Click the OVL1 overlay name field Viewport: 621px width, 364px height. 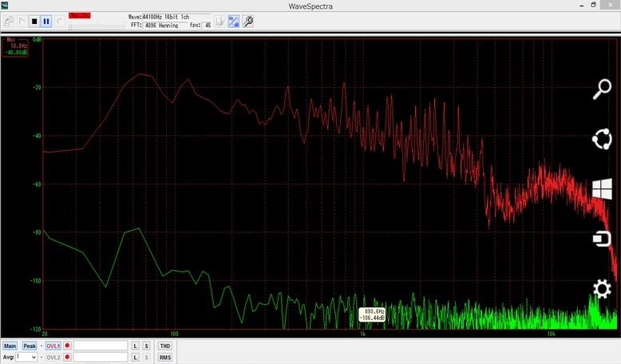pyautogui.click(x=101, y=346)
